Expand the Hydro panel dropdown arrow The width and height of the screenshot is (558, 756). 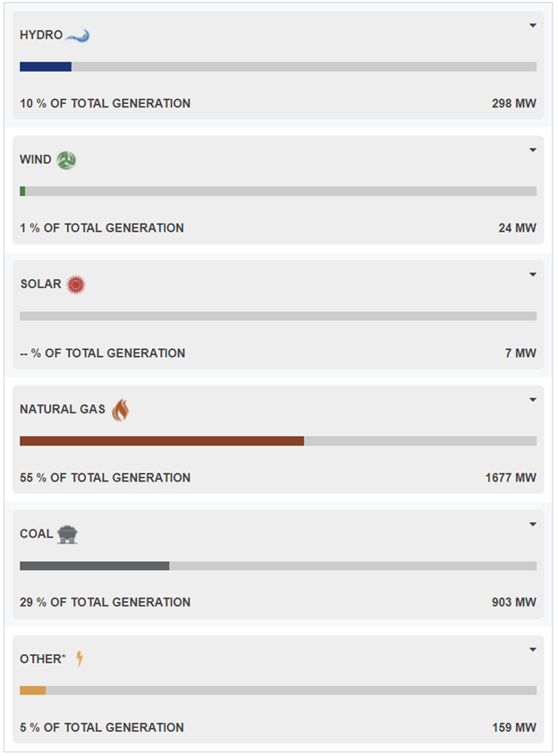(533, 26)
